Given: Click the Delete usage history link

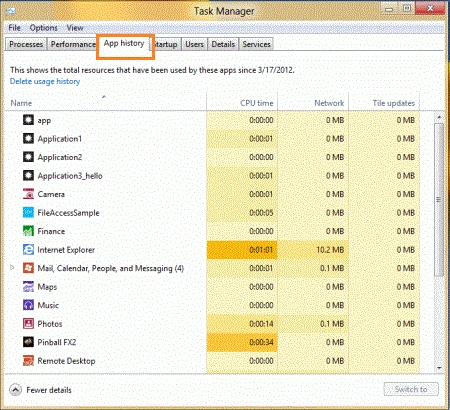Looking at the screenshot, I should pos(45,81).
